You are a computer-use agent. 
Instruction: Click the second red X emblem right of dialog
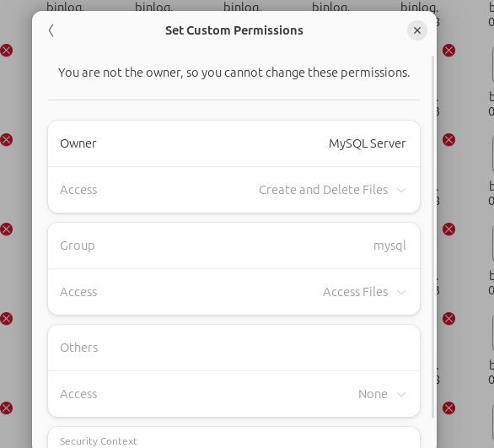click(x=449, y=140)
